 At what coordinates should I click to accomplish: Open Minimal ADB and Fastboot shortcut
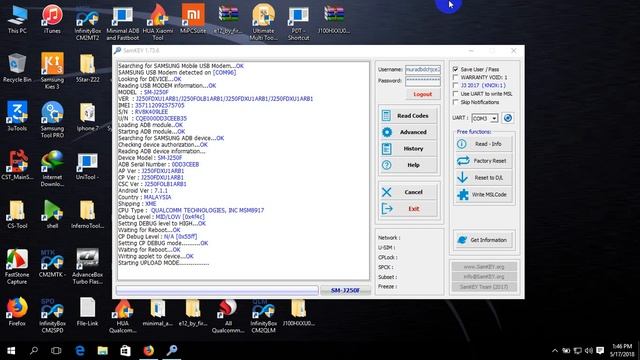[x=122, y=23]
